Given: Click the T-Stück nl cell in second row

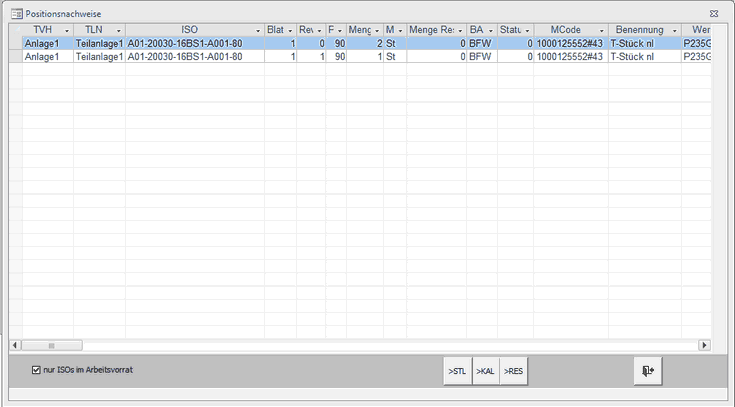Looking at the screenshot, I should pyautogui.click(x=644, y=57).
